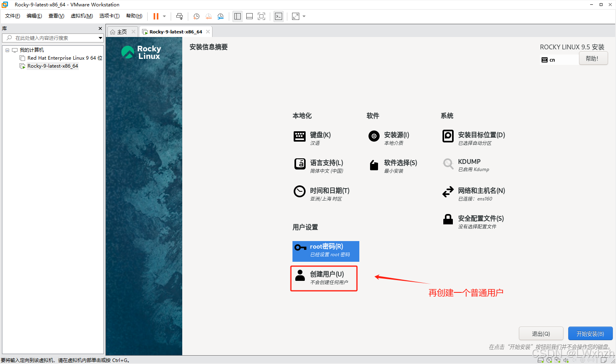Open the 文件(F) menu
The image size is (616, 364).
tap(13, 16)
